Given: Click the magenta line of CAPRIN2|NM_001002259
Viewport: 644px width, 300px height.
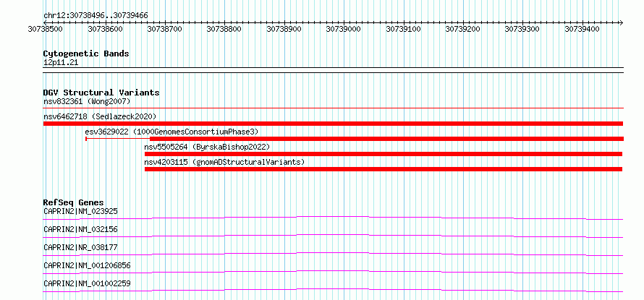Looking at the screenshot, I should point(333,290).
